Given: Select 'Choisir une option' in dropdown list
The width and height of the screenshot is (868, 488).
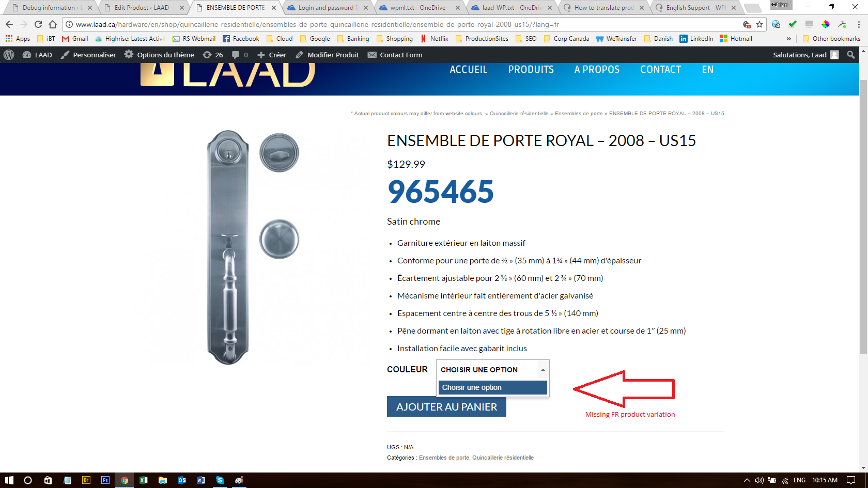Looking at the screenshot, I should [493, 387].
